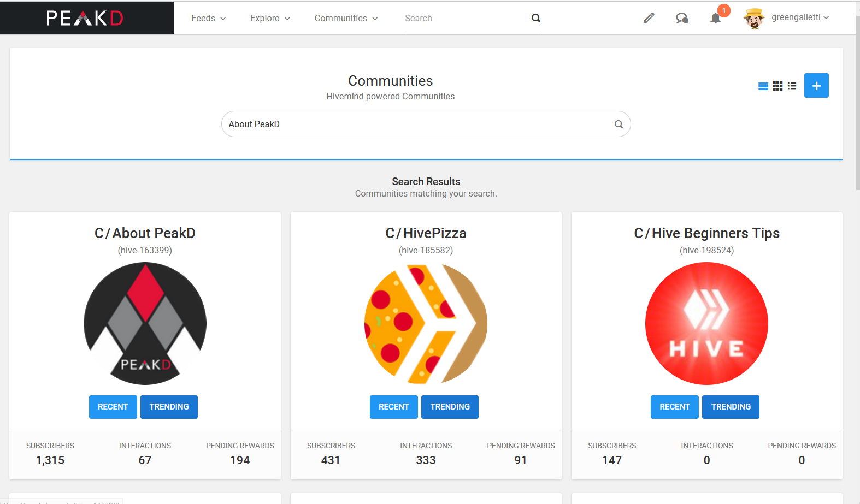Viewport: 860px width, 504px height.
Task: Click the Hive Beginners Tips logo
Action: click(x=706, y=323)
